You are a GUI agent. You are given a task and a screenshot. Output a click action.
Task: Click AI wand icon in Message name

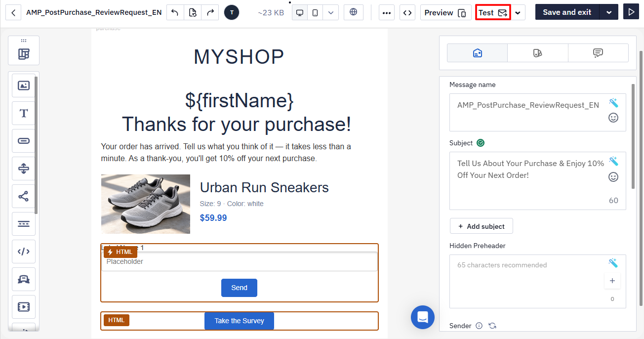[x=613, y=103]
